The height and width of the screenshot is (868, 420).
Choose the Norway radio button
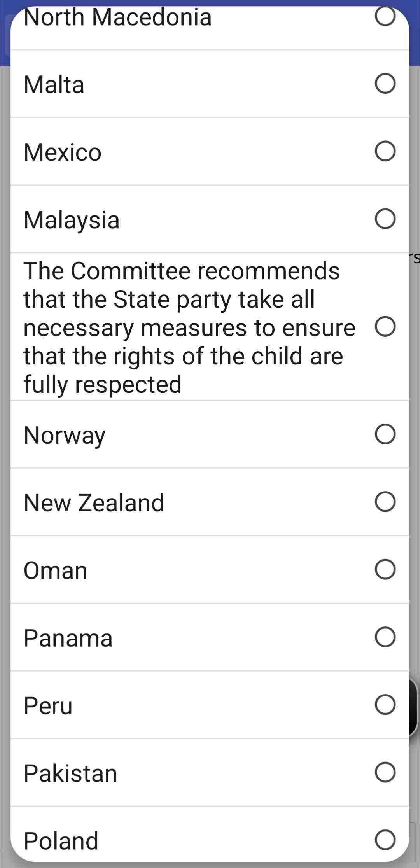click(385, 434)
